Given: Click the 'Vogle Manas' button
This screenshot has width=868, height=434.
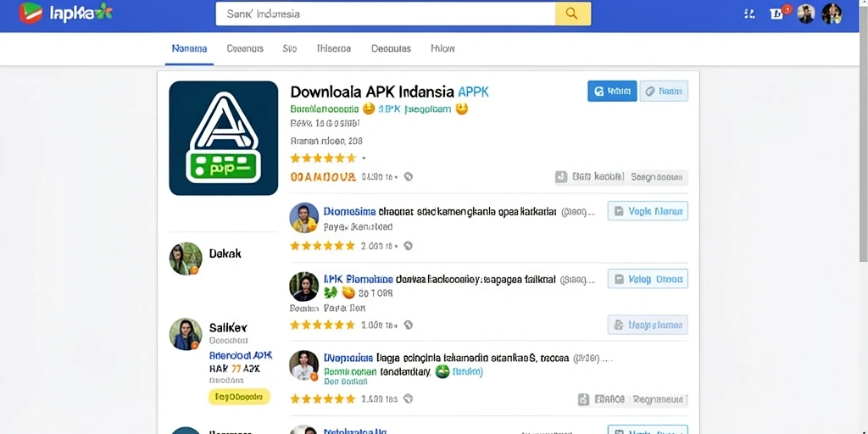Looking at the screenshot, I should click(x=648, y=211).
